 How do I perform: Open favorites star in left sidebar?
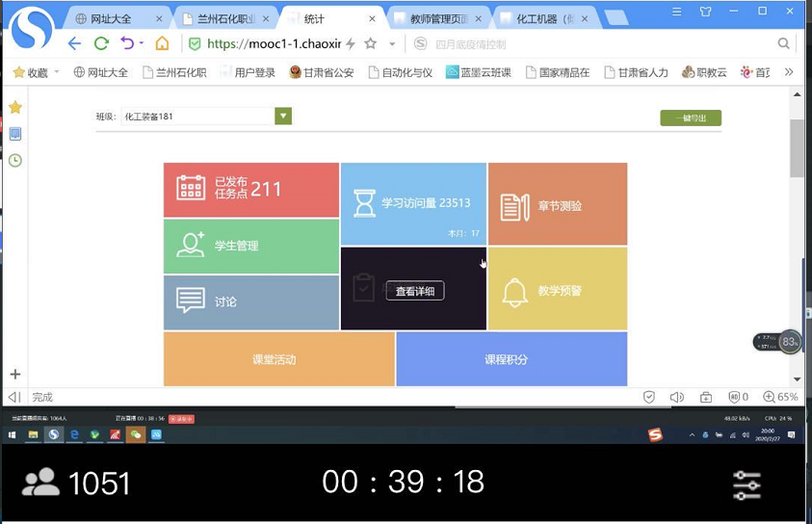(x=14, y=107)
